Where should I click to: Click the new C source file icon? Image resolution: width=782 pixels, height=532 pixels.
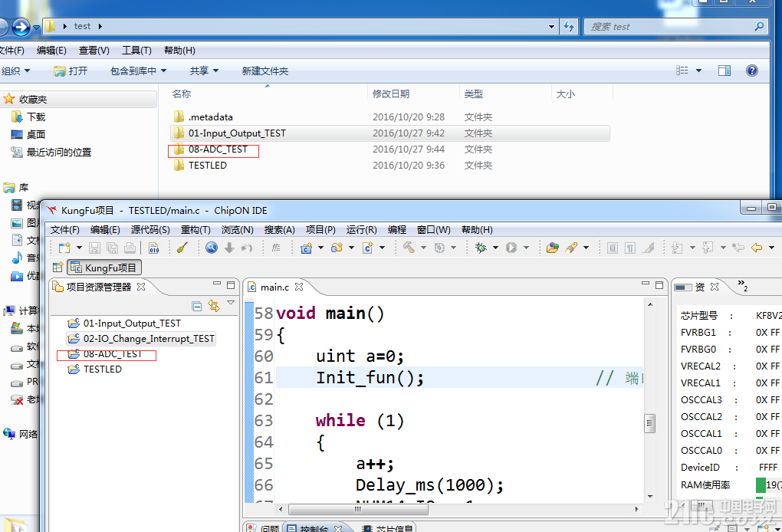point(367,248)
